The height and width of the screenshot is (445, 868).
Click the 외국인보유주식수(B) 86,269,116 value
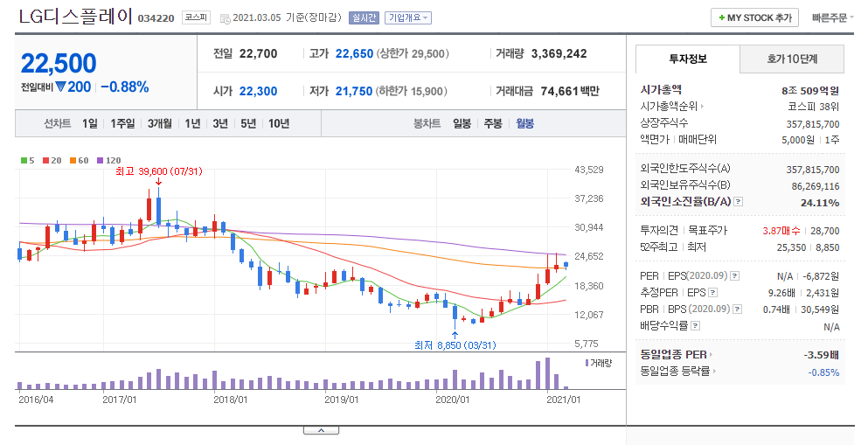pos(816,186)
